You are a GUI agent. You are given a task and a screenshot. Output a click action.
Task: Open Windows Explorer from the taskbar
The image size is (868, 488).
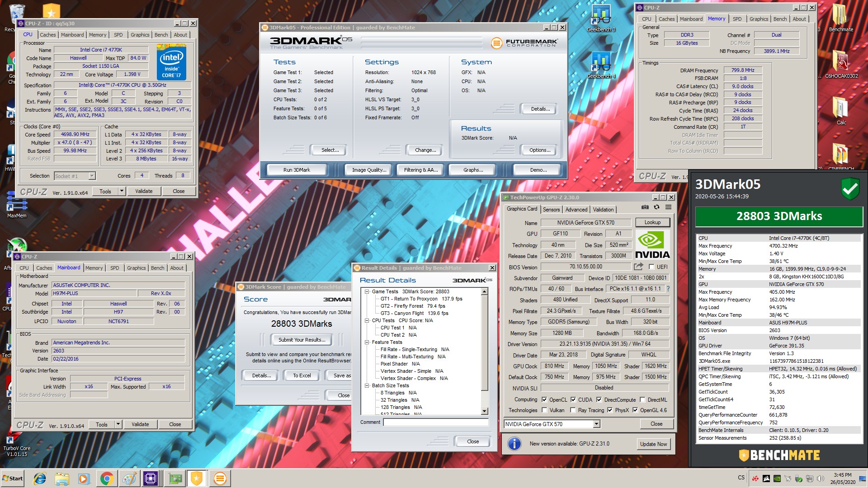tap(62, 479)
